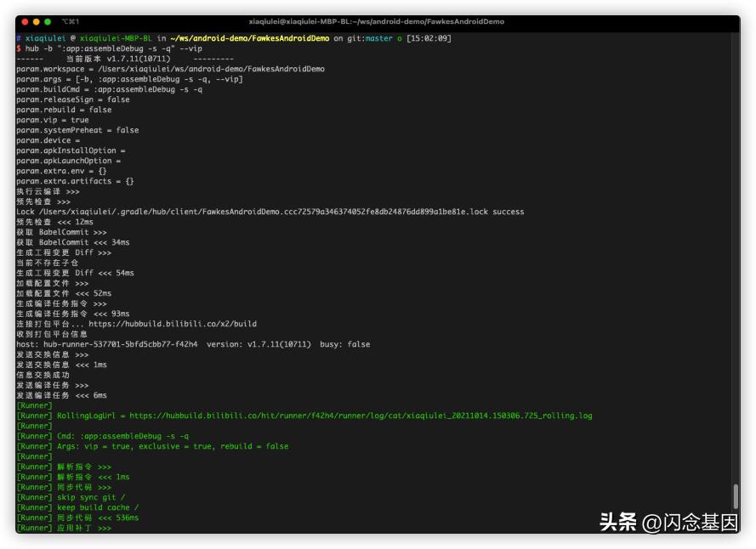Click the 'param.extra.artifacts = {}' line
756x549 pixels.
coord(75,181)
